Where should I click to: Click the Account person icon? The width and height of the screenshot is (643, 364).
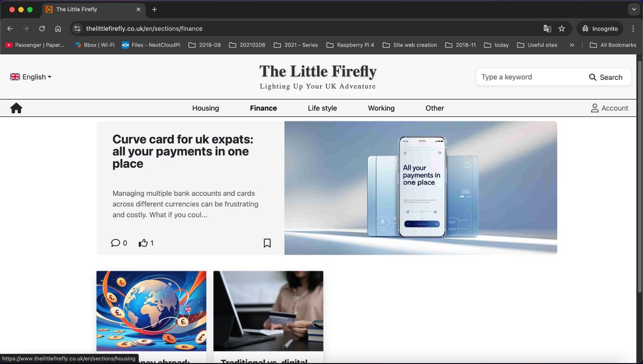coord(595,108)
